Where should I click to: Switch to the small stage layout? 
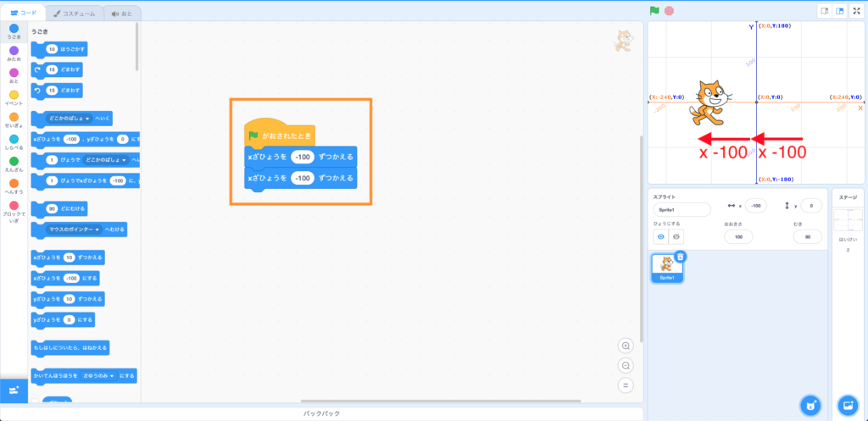824,11
